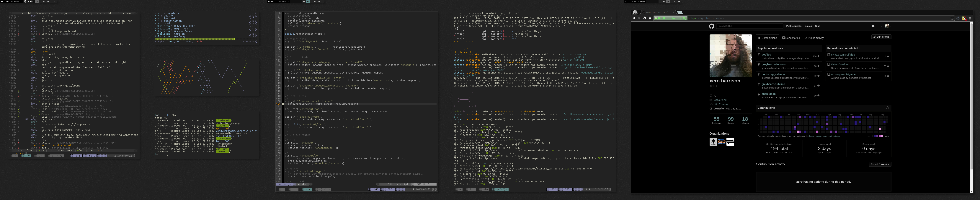Click star count on dotfiles repository
Viewport: 980px width, 200px height.
[x=816, y=56]
